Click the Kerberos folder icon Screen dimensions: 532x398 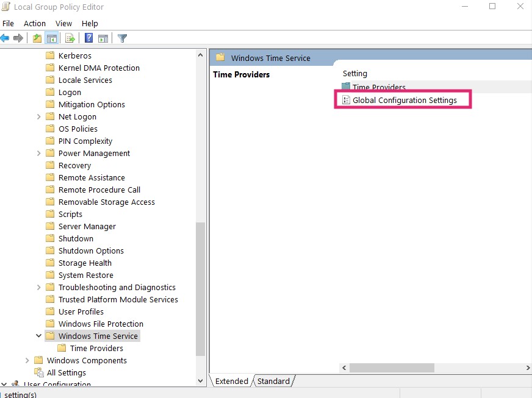tap(50, 55)
